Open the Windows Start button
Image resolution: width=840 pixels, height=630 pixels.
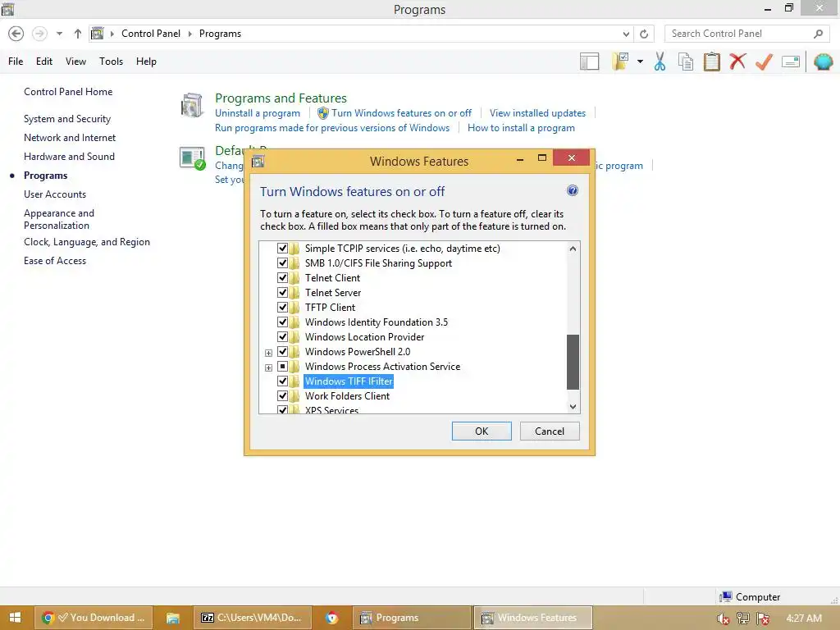15,618
